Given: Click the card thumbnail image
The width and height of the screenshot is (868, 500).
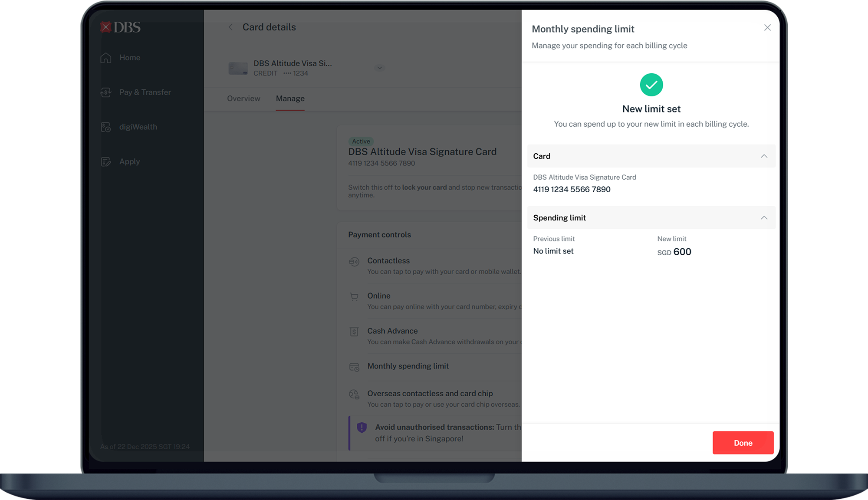Looking at the screenshot, I should point(238,68).
